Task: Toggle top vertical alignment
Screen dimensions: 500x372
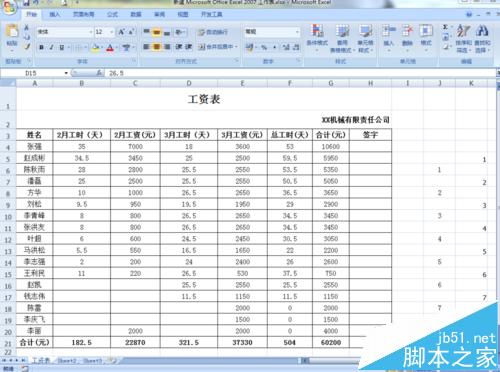Action: pyautogui.click(x=146, y=32)
